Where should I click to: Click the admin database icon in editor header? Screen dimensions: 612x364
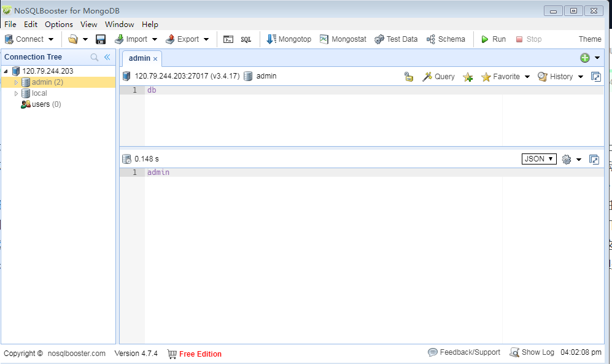248,76
